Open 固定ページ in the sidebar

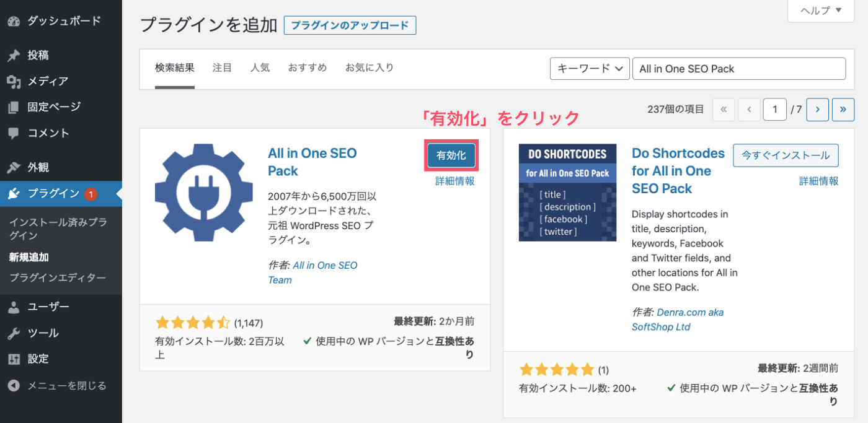coord(61,107)
